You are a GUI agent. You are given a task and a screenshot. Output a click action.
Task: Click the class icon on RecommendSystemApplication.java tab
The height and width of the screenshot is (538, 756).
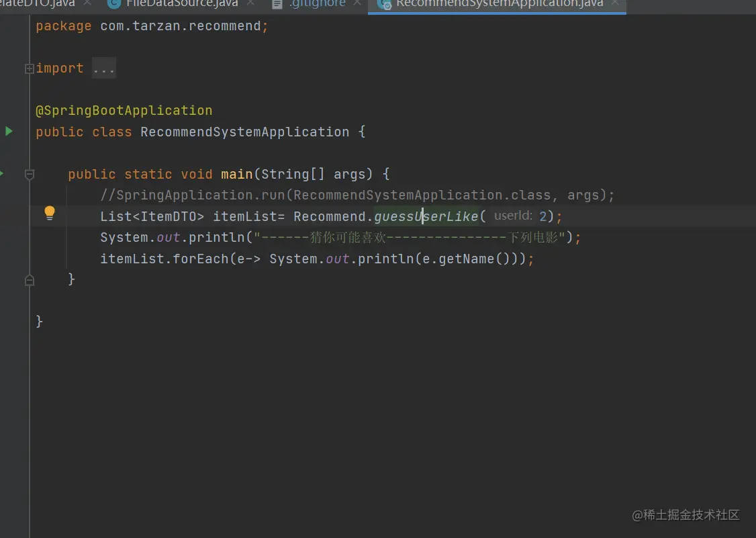[384, 4]
